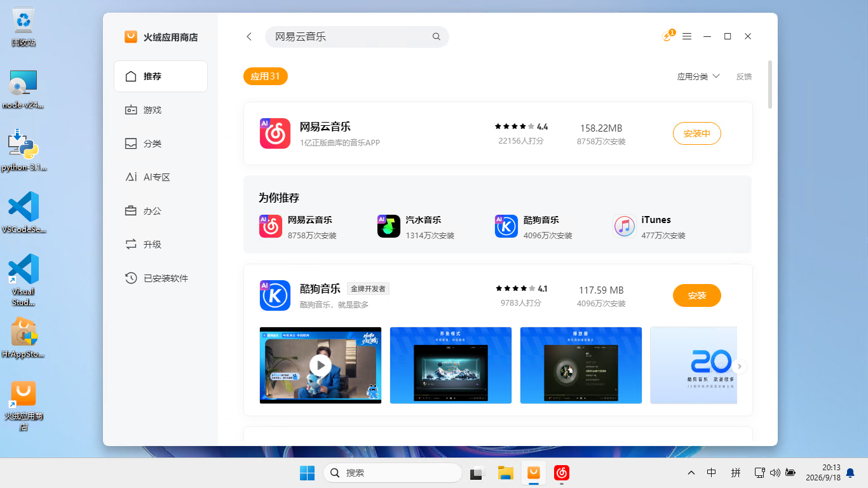The height and width of the screenshot is (488, 868).
Task: Open 网易云音乐 icon under 为你推荐
Action: (271, 226)
